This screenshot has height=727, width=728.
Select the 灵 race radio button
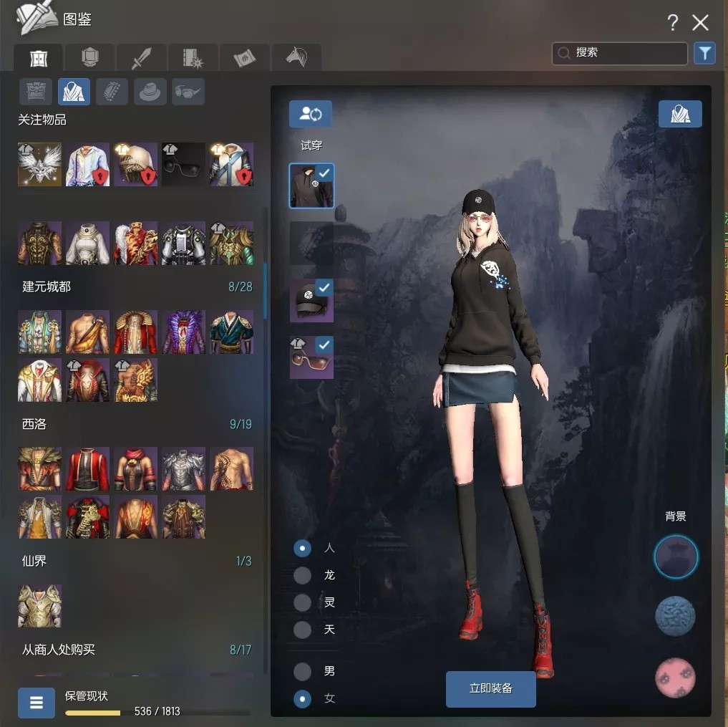(x=302, y=602)
